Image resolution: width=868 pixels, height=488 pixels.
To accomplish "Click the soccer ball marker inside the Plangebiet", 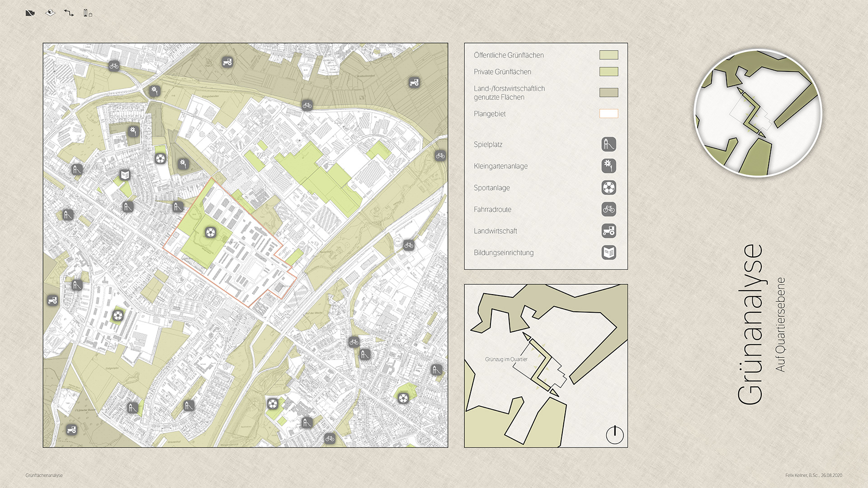I will pos(210,233).
